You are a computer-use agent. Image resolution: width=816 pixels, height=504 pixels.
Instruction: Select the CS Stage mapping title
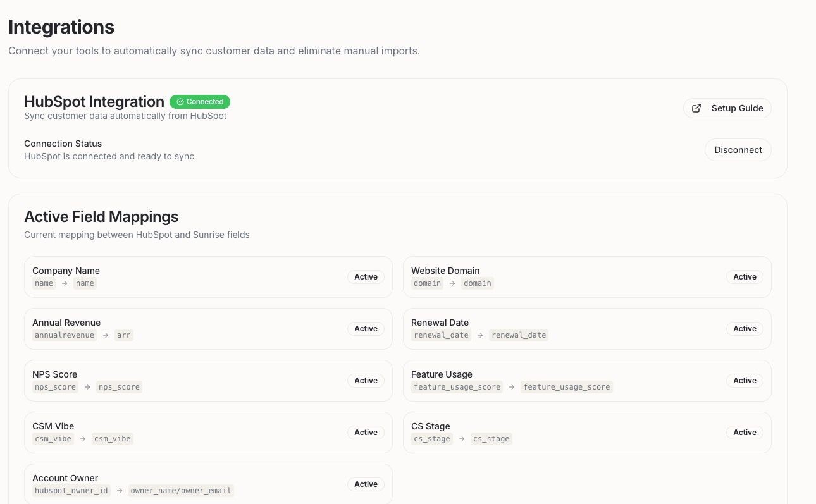coord(430,426)
